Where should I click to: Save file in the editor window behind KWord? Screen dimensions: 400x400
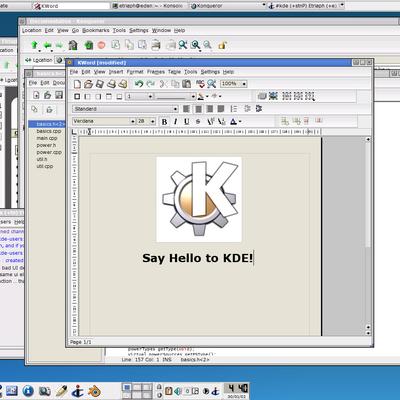click(59, 95)
